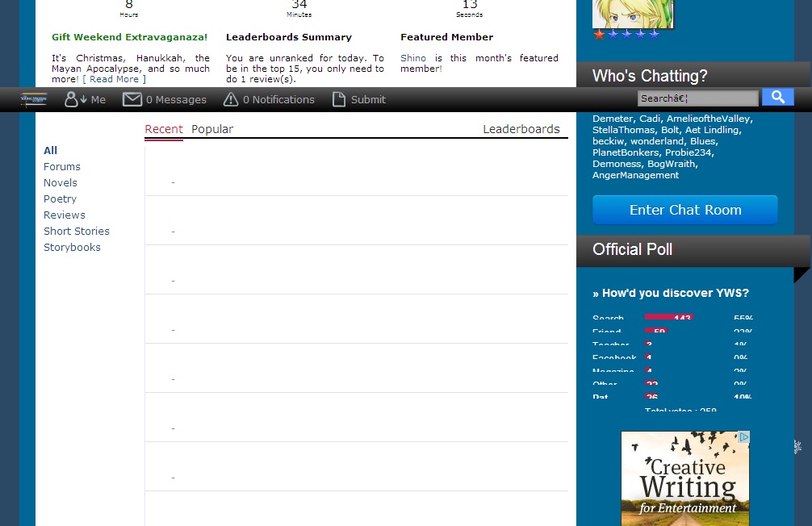Open chatter Bolt's profile link
The width and height of the screenshot is (812, 526).
[670, 130]
